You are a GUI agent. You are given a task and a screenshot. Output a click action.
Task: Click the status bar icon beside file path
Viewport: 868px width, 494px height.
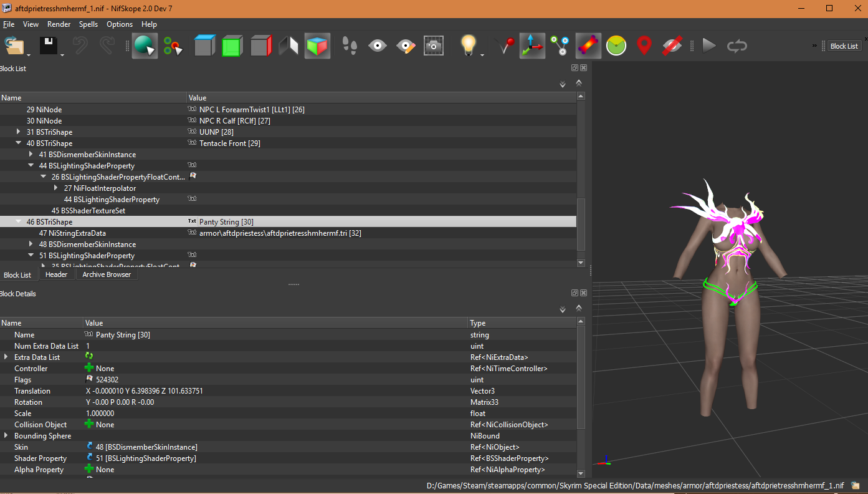click(856, 485)
